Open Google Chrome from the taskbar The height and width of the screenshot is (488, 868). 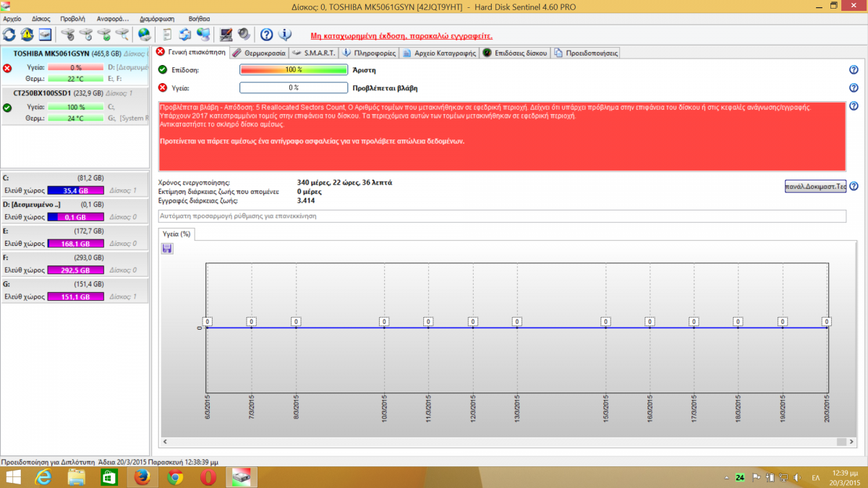[x=174, y=477]
